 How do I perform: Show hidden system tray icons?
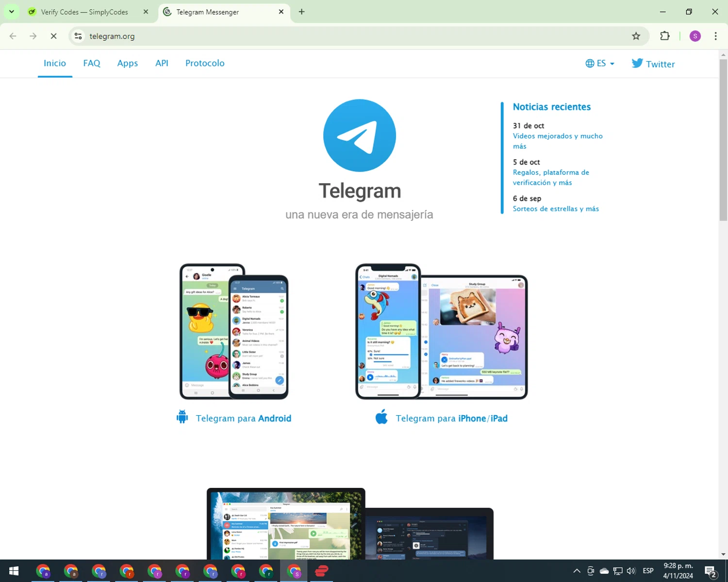[x=577, y=571]
